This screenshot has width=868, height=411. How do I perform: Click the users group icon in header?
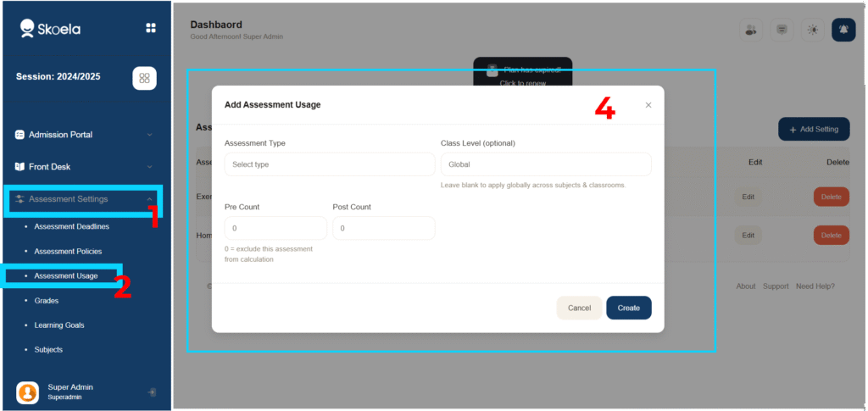750,30
